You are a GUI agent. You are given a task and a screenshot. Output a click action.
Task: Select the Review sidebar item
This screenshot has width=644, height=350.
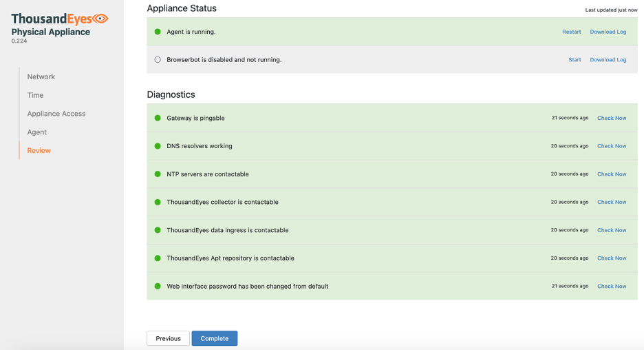tap(39, 150)
